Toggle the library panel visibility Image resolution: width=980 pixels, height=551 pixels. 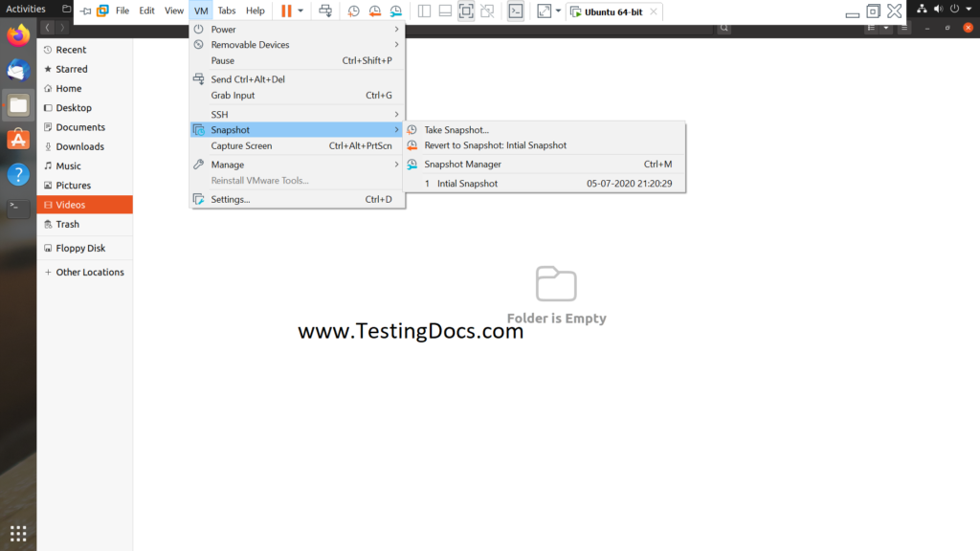(x=424, y=11)
